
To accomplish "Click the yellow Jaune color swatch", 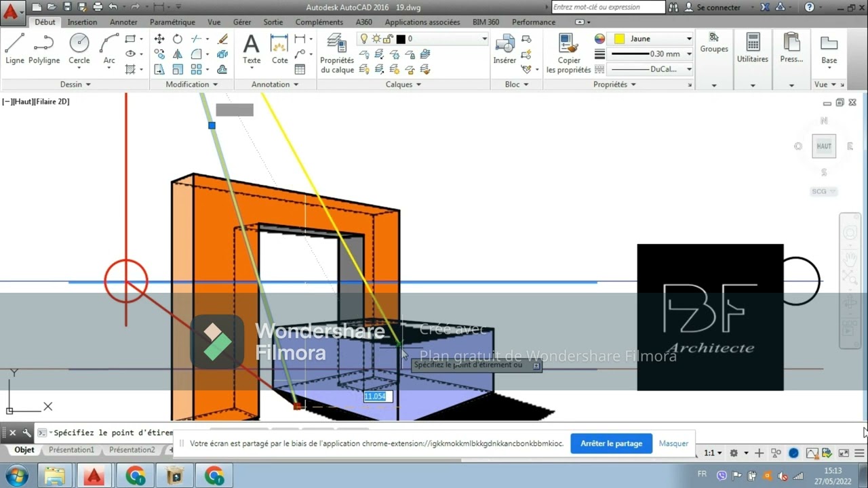I will coord(619,39).
